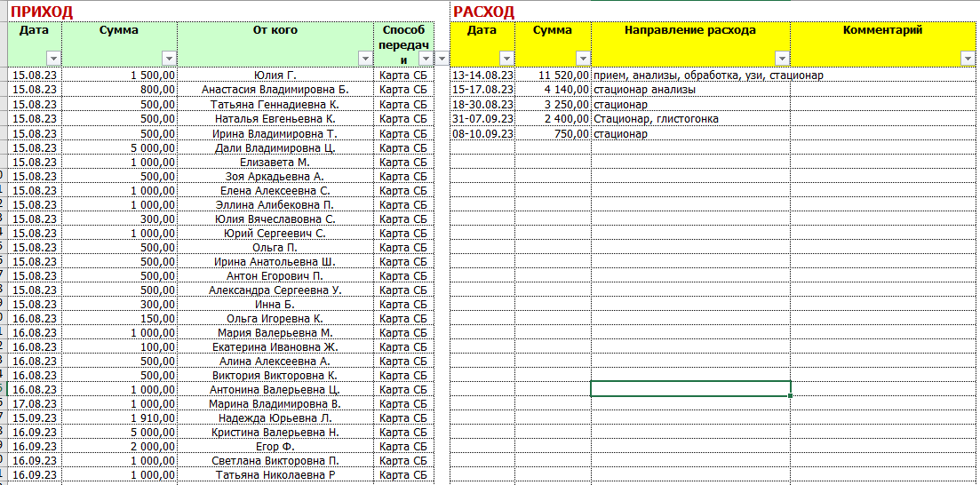Select cell прием, анализы, обработка, узи, стационар
Screen dimensions: 980x485
pos(690,75)
